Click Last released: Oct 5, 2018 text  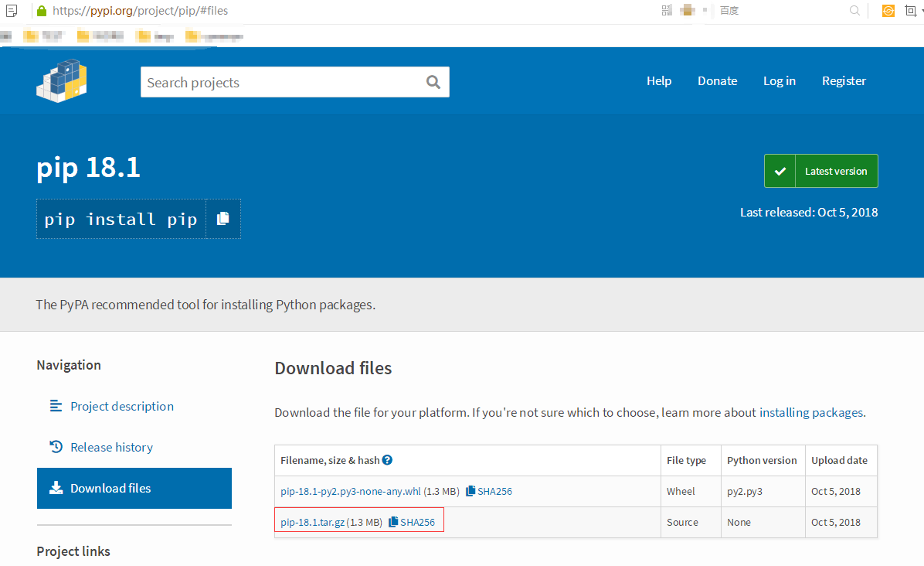click(808, 212)
